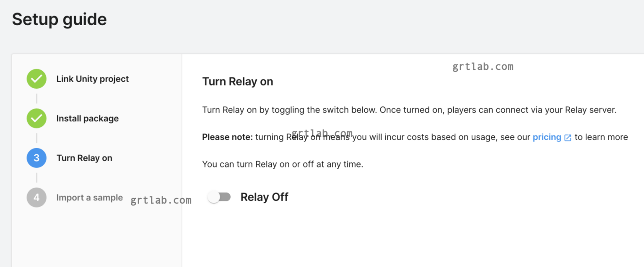Click the Relay Off label
This screenshot has width=644, height=267.
click(x=264, y=197)
